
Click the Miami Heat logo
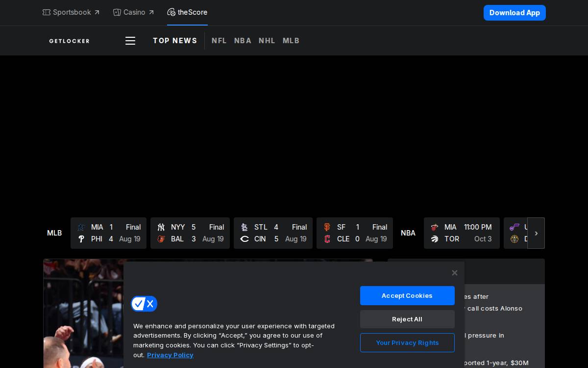click(435, 227)
